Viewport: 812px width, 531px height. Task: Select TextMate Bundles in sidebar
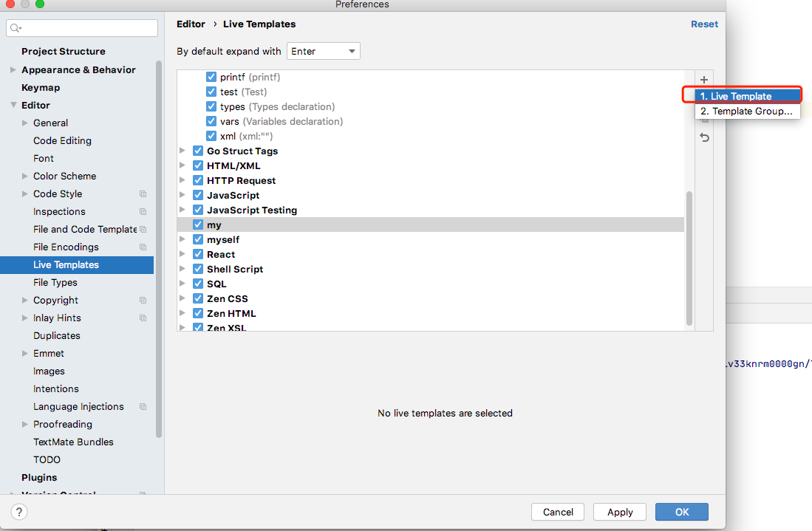(x=73, y=442)
